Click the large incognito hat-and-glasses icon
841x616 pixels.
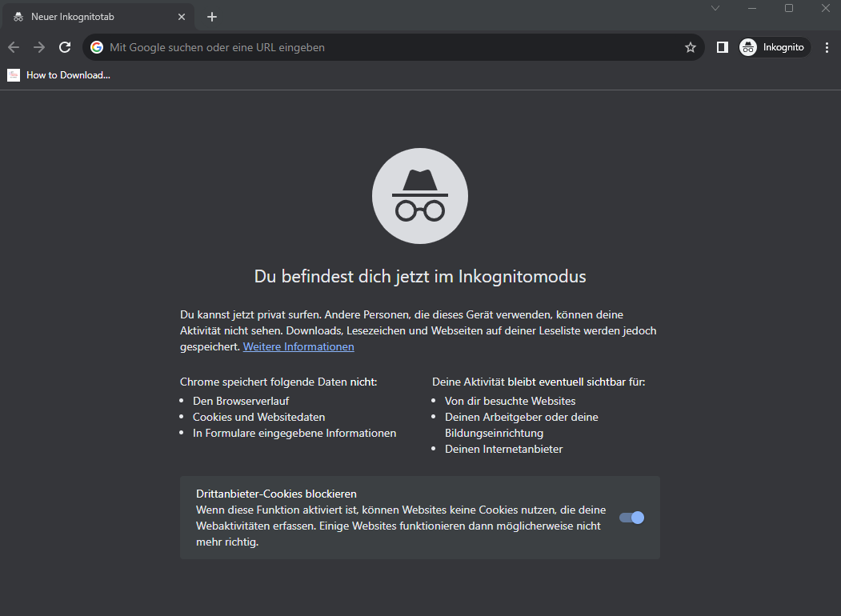click(420, 196)
